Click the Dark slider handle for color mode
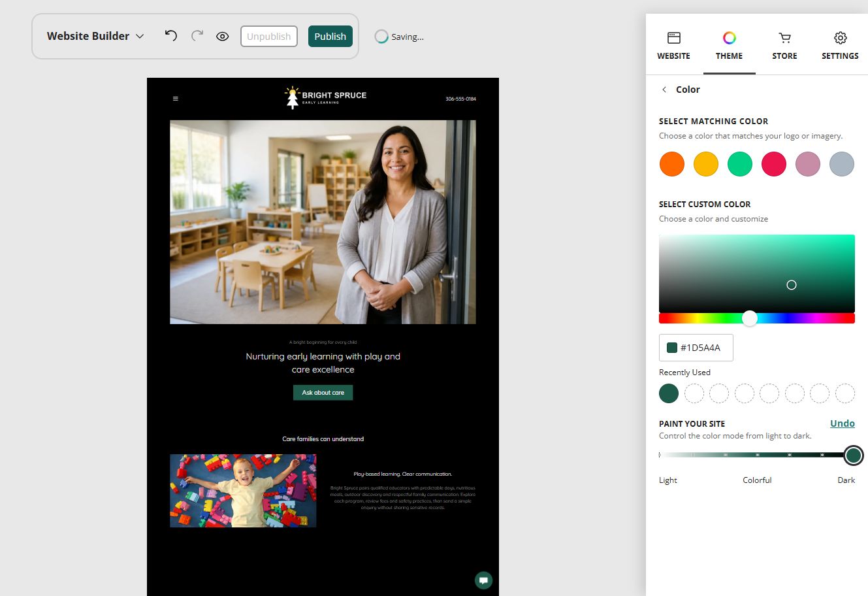 coord(854,455)
